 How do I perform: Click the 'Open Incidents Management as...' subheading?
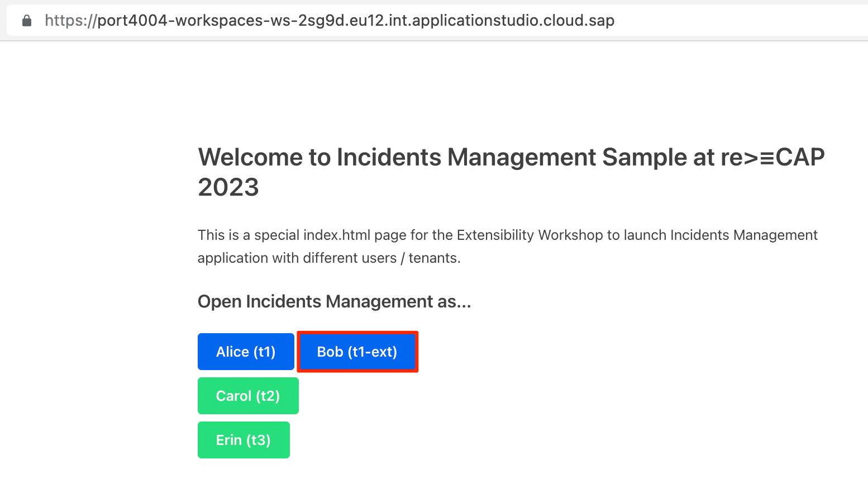pyautogui.click(x=335, y=301)
